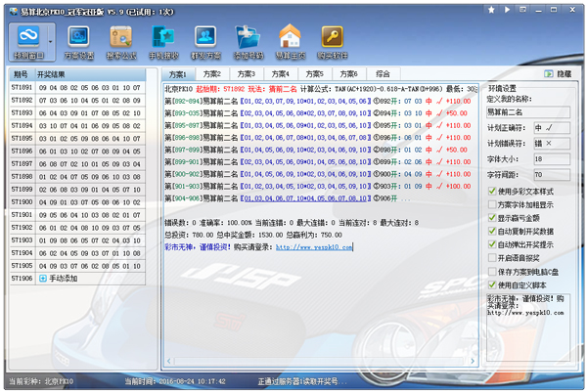Image resolution: width=587 pixels, height=392 pixels.
Task: Click the 字体大小 field showing 18
Action: pos(552,159)
